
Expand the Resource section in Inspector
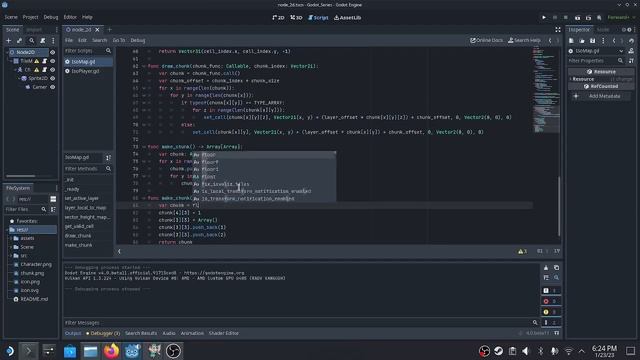point(601,79)
